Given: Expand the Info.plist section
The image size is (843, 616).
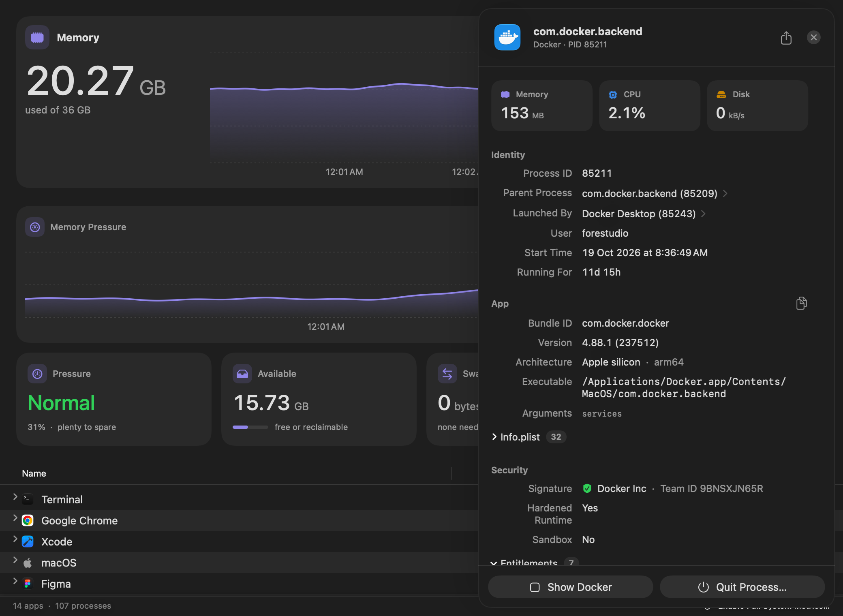Looking at the screenshot, I should [494, 436].
